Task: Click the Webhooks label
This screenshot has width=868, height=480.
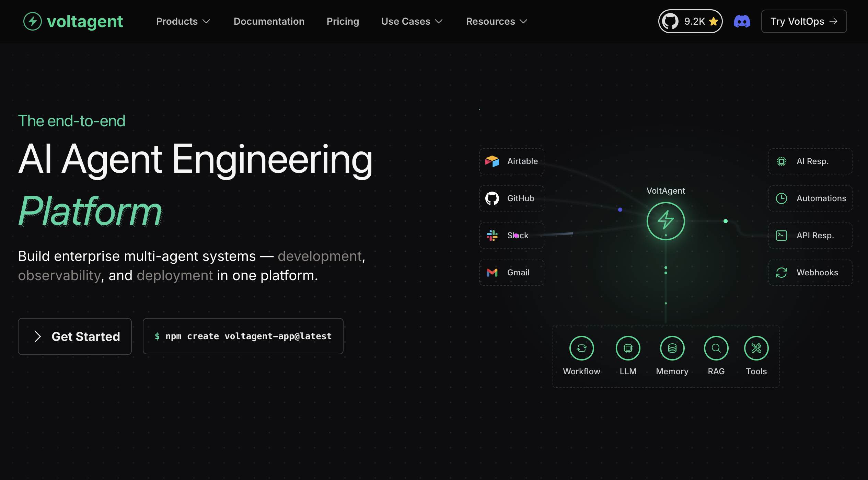Action: pyautogui.click(x=817, y=272)
